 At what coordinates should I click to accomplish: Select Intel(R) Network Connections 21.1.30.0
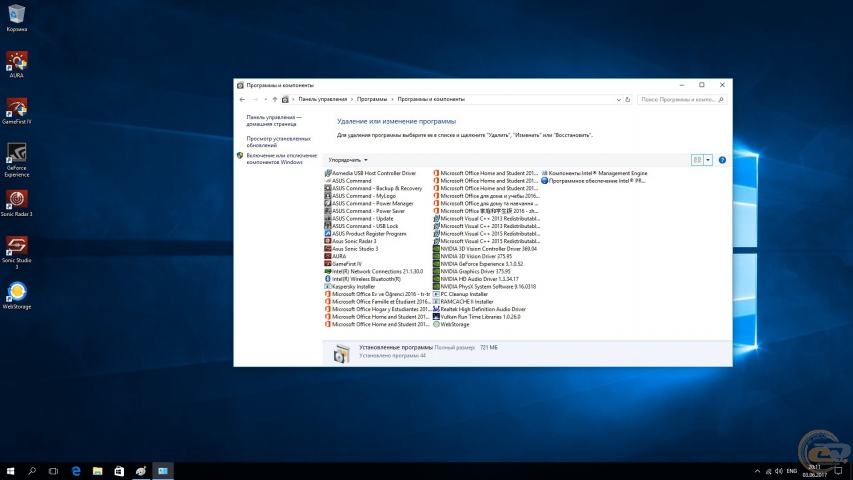pos(374,271)
